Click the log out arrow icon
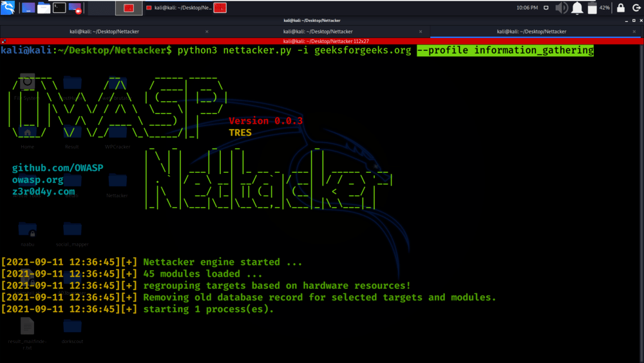 click(x=636, y=8)
